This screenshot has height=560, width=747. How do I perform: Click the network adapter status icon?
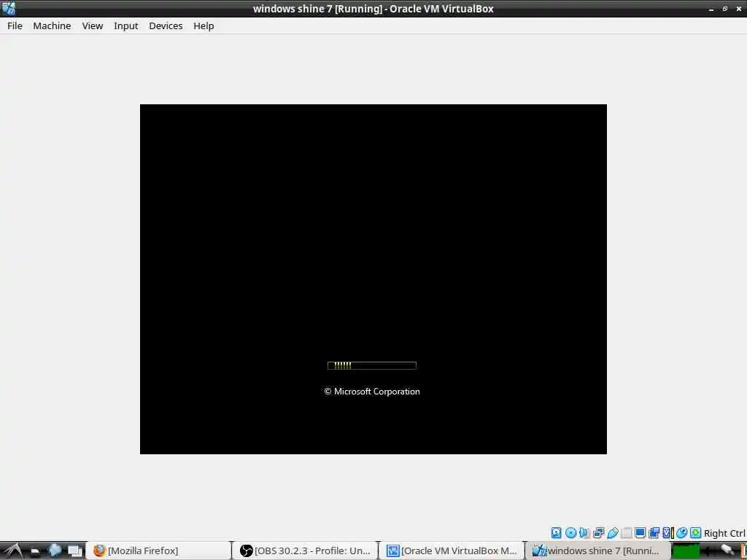coord(598,533)
